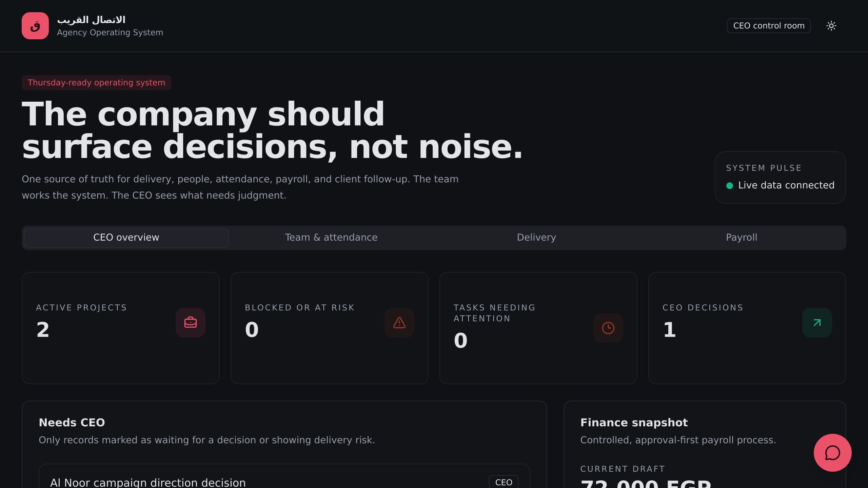
Task: Click the green live data status dot
Action: (730, 185)
